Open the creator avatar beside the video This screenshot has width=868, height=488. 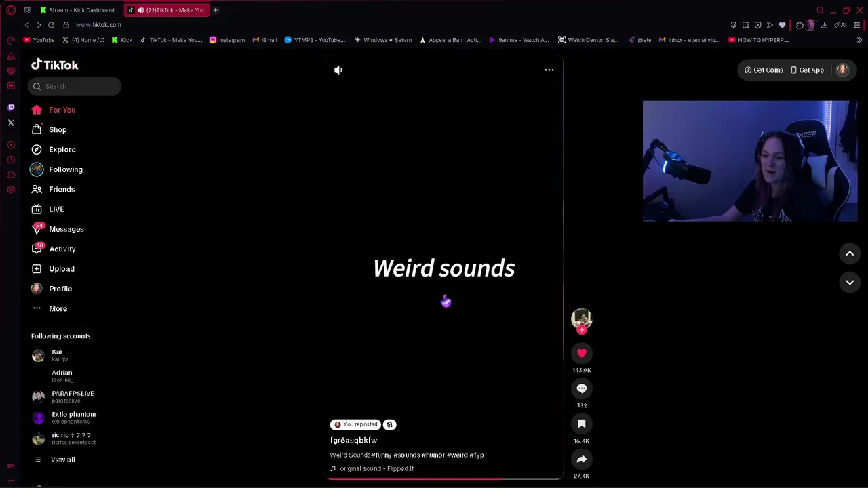point(582,319)
